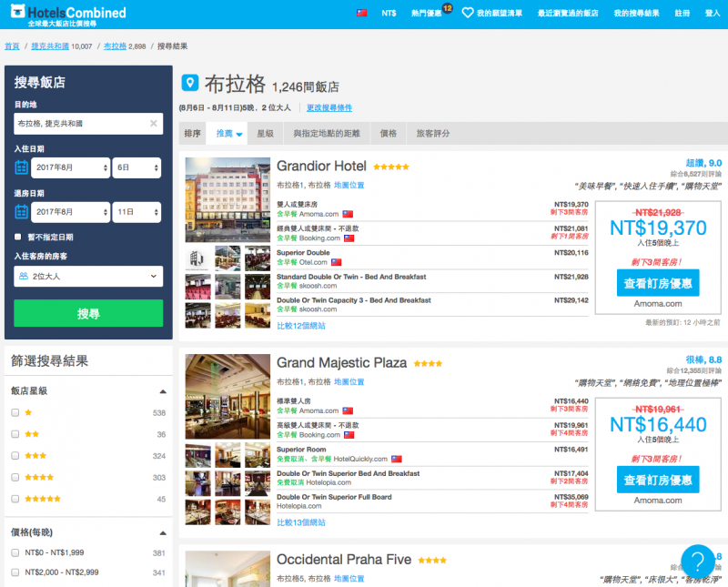Screen dimensions: 728x587
Task: Click 查看訂房優惠 for Grand Majestic Plaza
Action: pyautogui.click(x=658, y=480)
